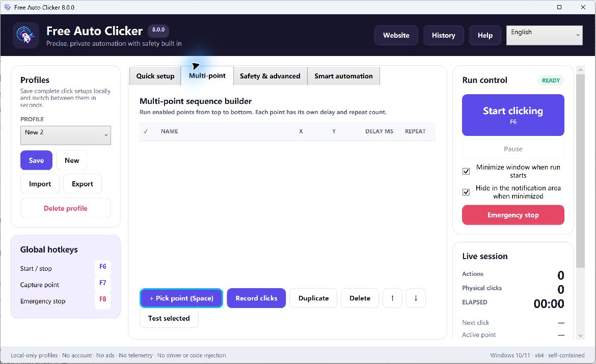
Task: Create a New profile
Action: (72, 160)
